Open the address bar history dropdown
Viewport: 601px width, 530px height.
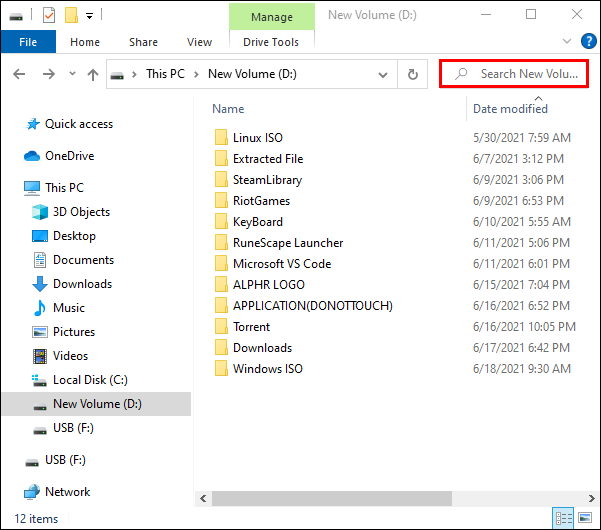tap(383, 74)
